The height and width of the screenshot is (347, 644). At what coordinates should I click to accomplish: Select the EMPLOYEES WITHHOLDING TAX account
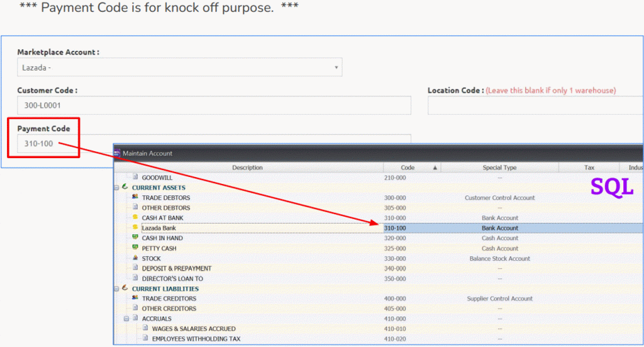pos(196,339)
